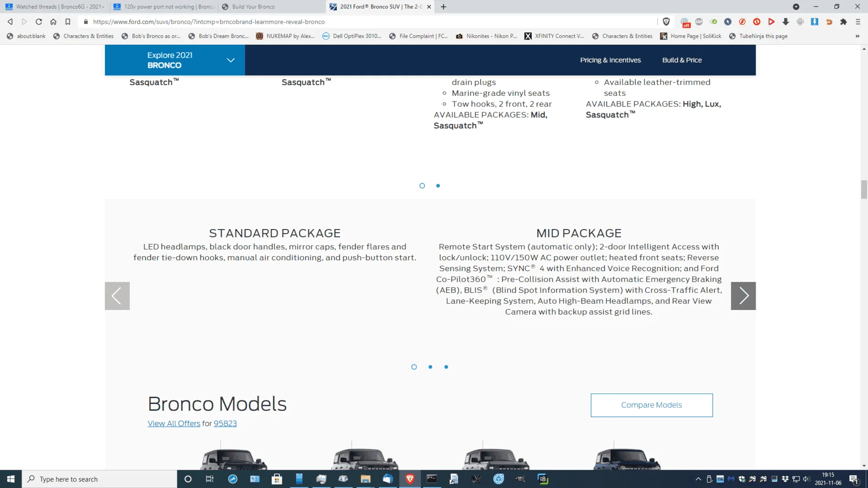Open Windows Security shield tray icon
This screenshot has height=488, width=868.
742,479
